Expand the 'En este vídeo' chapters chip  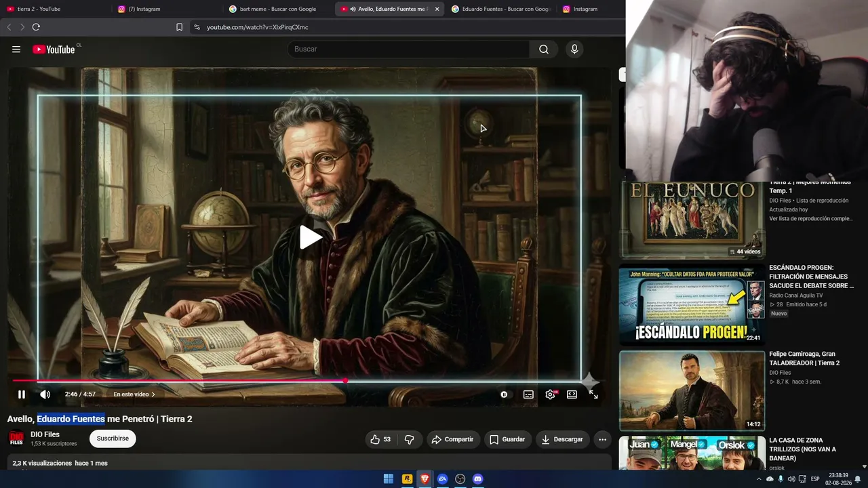coord(134,394)
